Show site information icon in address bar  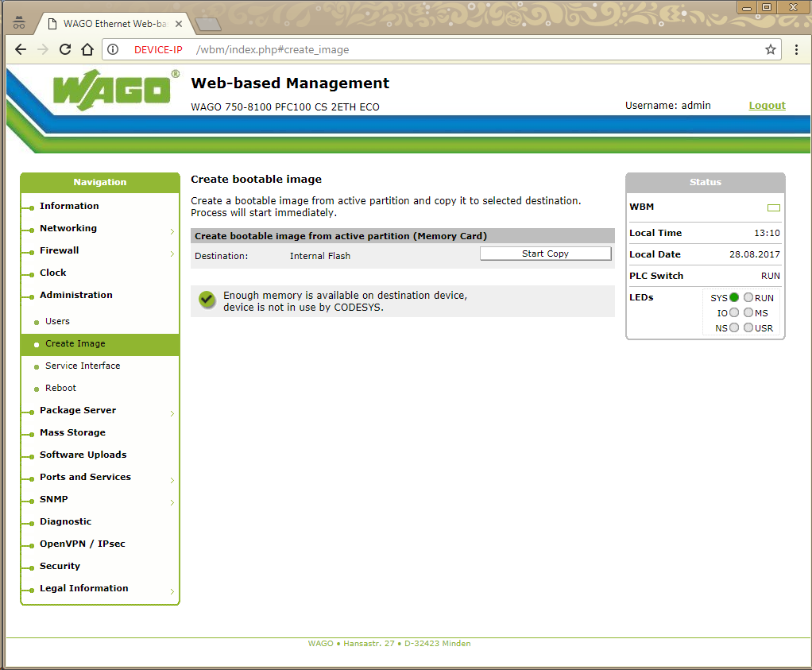point(113,49)
